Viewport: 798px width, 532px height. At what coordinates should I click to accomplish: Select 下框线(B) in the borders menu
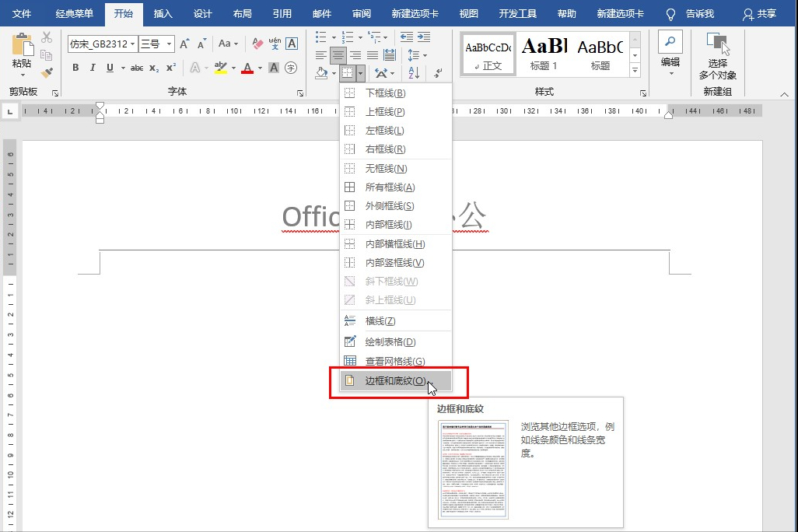pos(395,93)
